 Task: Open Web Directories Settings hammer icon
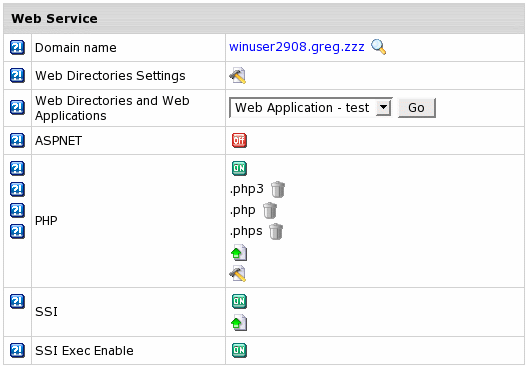238,75
